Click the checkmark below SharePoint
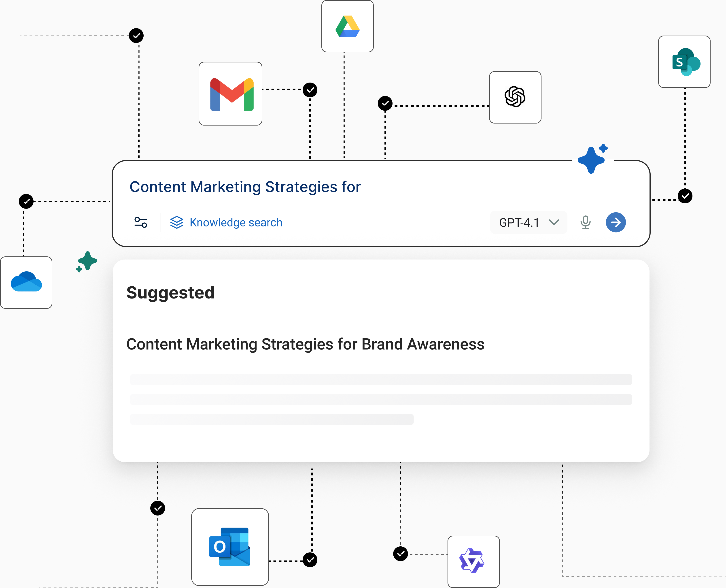The height and width of the screenshot is (588, 726). click(x=685, y=196)
